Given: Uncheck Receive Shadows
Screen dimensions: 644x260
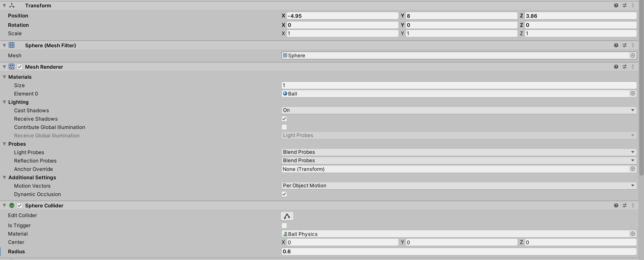Looking at the screenshot, I should coord(284,119).
